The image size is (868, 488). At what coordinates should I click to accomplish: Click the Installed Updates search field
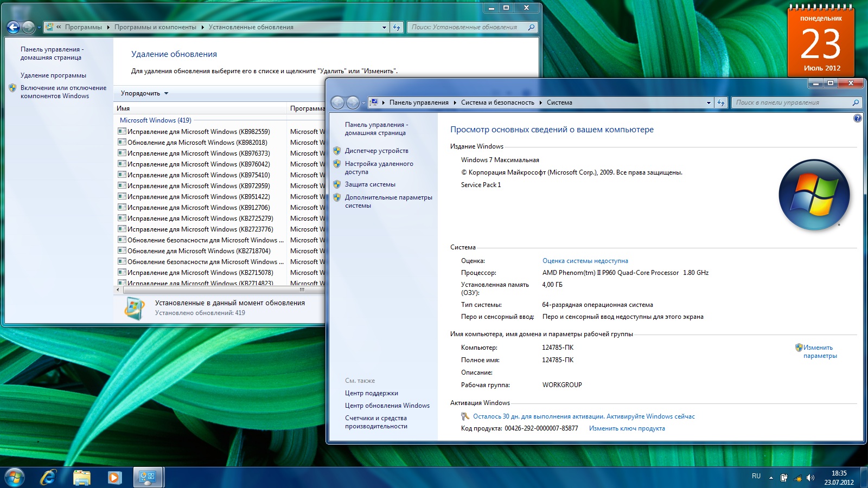(467, 27)
